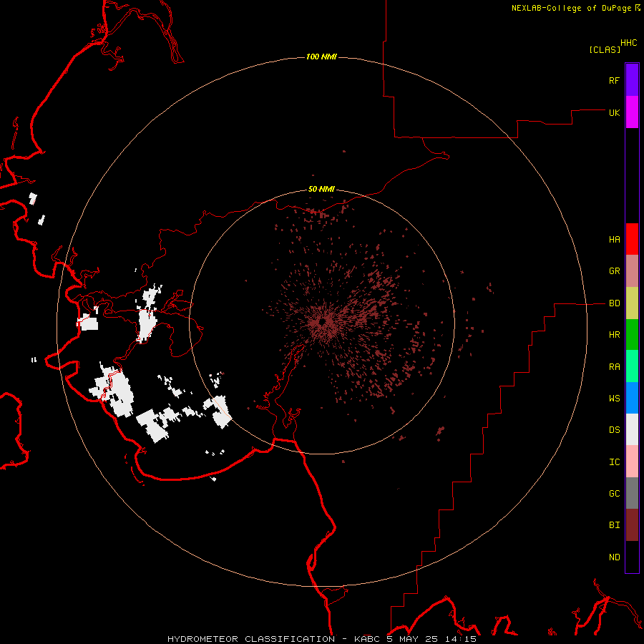Click the BD legend label

tap(615, 303)
